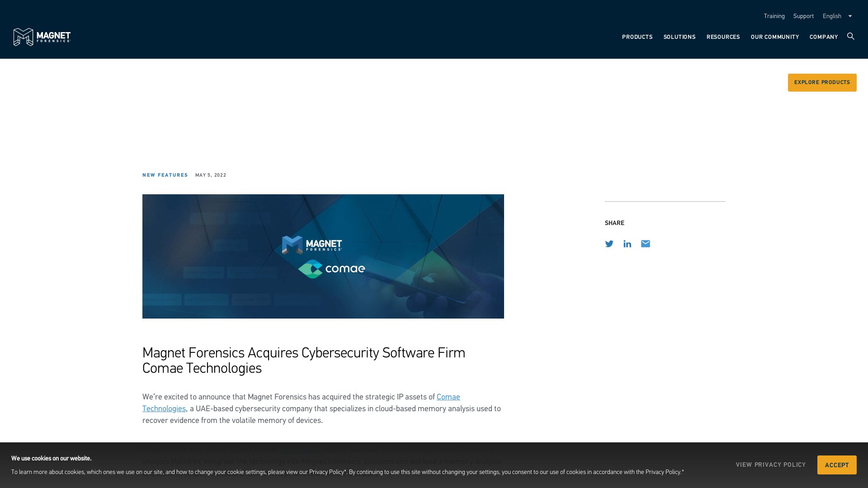Click the Magnet Comae article banner image
This screenshot has width=868, height=488.
tap(323, 257)
